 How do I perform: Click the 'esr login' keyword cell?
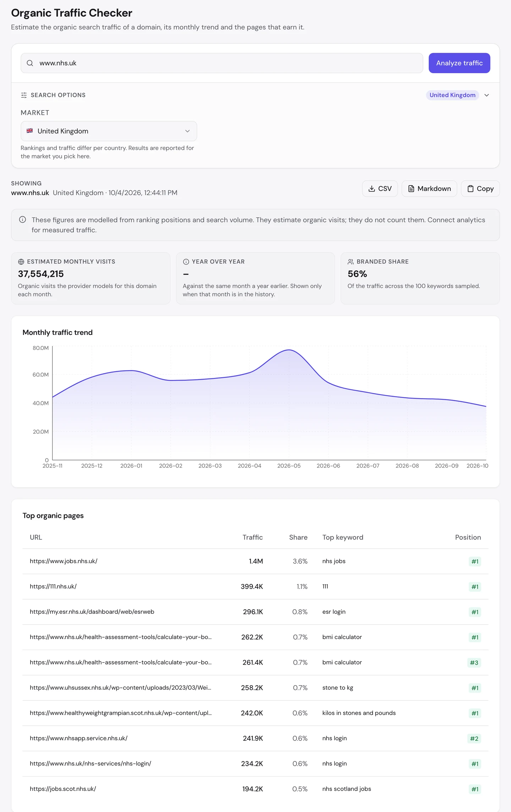click(334, 612)
